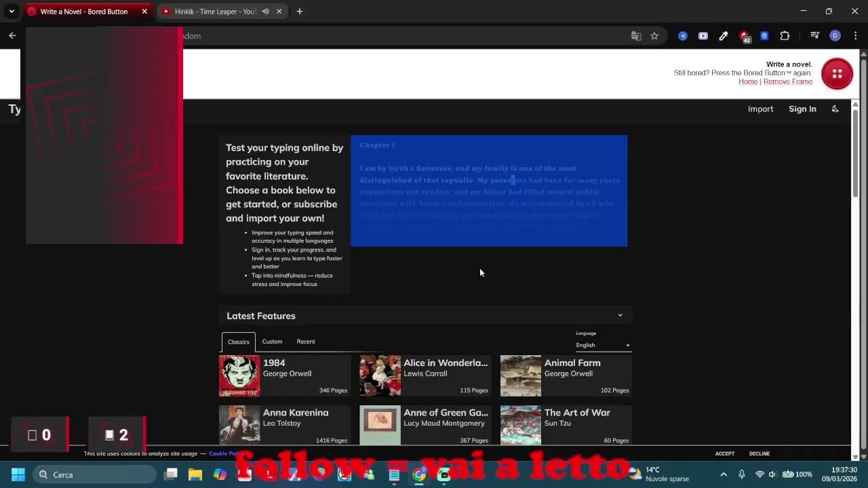
Task: Click the red Bored Button
Action: pyautogui.click(x=837, y=74)
